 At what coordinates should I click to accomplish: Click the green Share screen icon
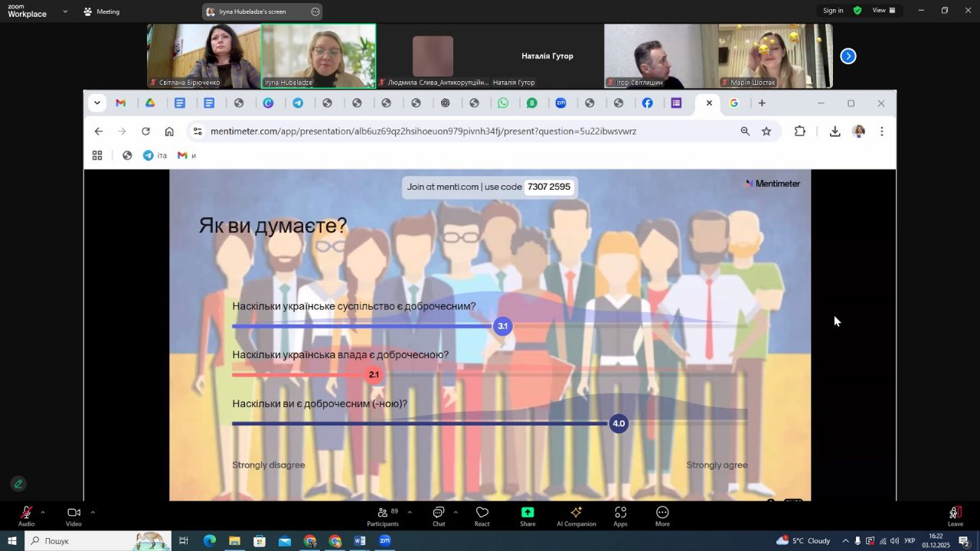click(x=528, y=514)
